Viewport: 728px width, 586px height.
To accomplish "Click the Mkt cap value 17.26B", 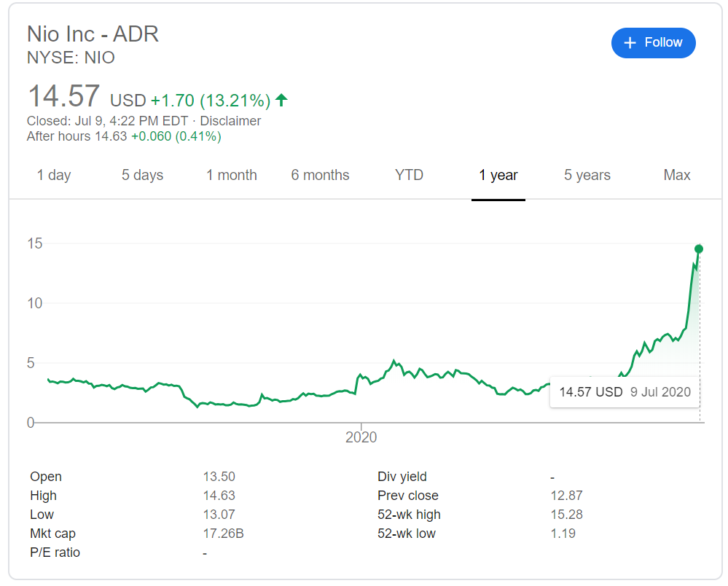I will click(x=223, y=534).
